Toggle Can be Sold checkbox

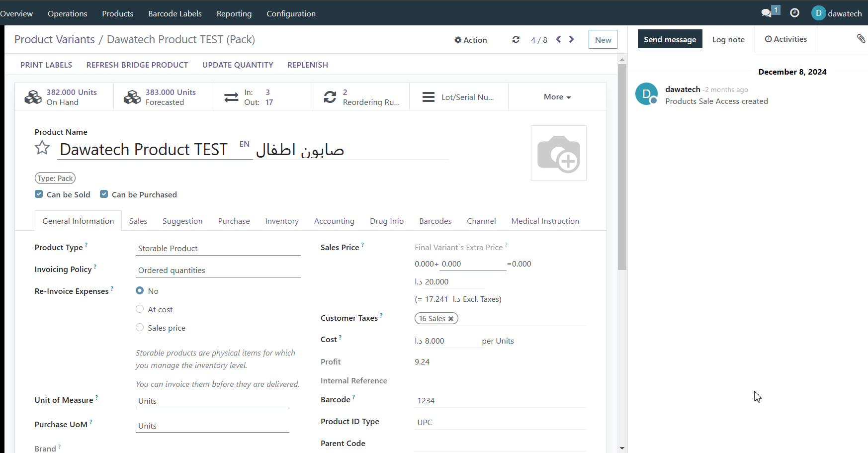pyautogui.click(x=39, y=194)
